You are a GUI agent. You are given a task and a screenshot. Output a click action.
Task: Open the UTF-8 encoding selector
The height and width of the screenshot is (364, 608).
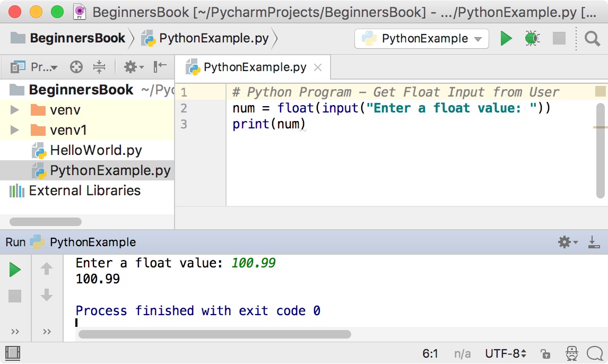(506, 353)
